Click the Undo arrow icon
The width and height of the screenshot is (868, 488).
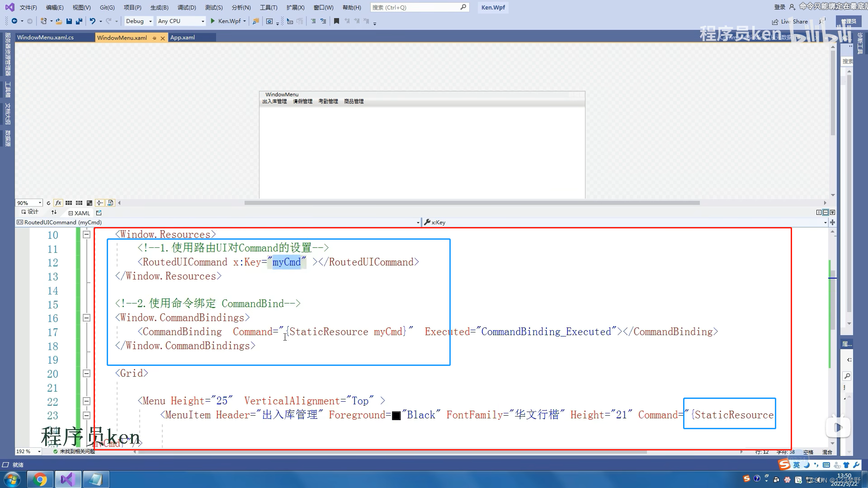pos(93,21)
